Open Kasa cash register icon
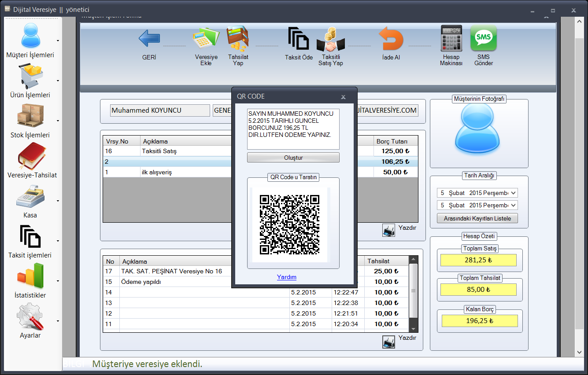Viewport: 588px width, 375px height. 30,197
